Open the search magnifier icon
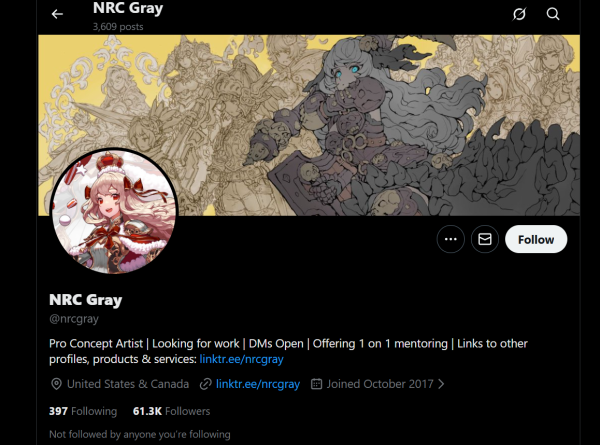600x445 pixels. point(553,14)
